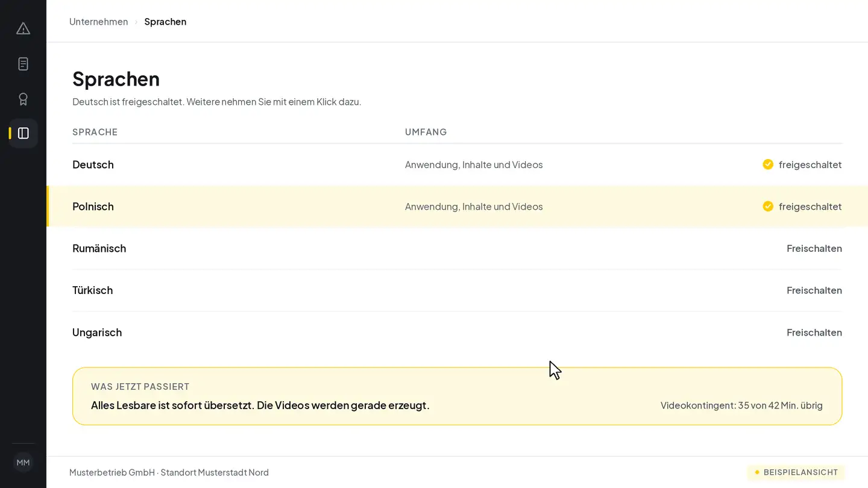The image size is (868, 488).
Task: Click the Umfang text in the Polnisch row
Action: (474, 207)
